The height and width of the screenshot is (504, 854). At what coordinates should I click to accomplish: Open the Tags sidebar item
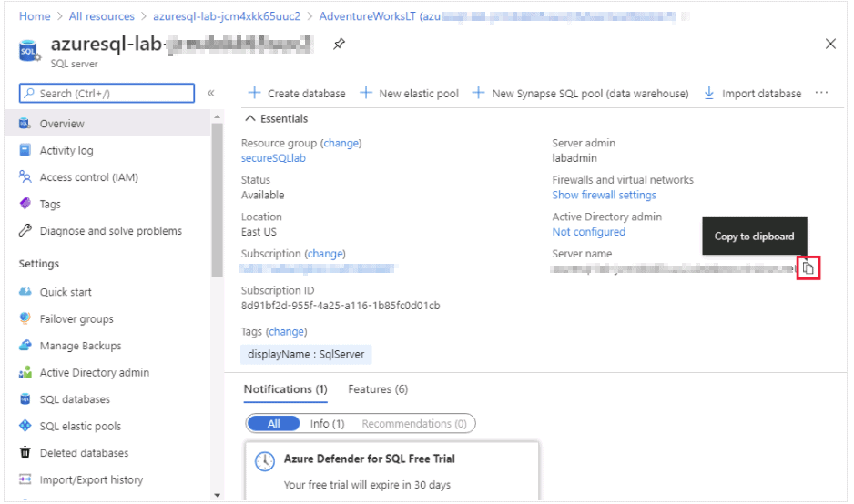pos(50,205)
